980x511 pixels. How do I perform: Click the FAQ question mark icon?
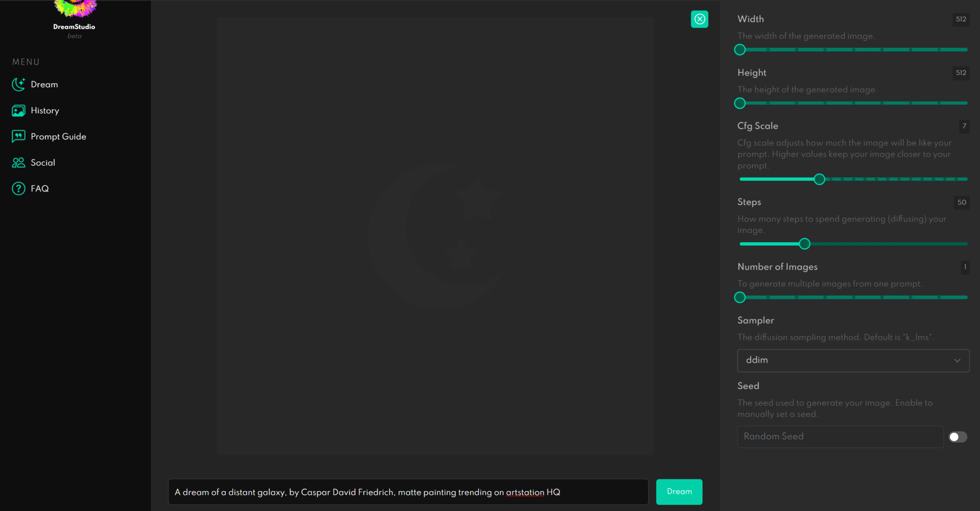coord(18,189)
